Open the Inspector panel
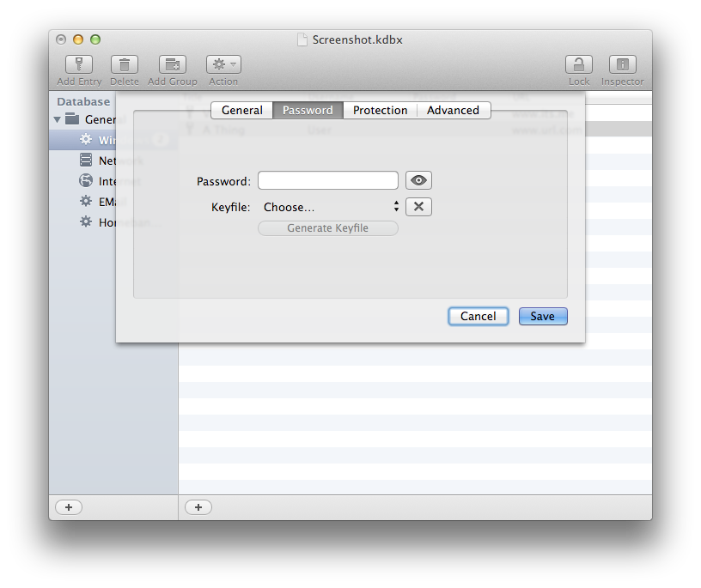Screen dimensions: 701x588 pos(622,64)
